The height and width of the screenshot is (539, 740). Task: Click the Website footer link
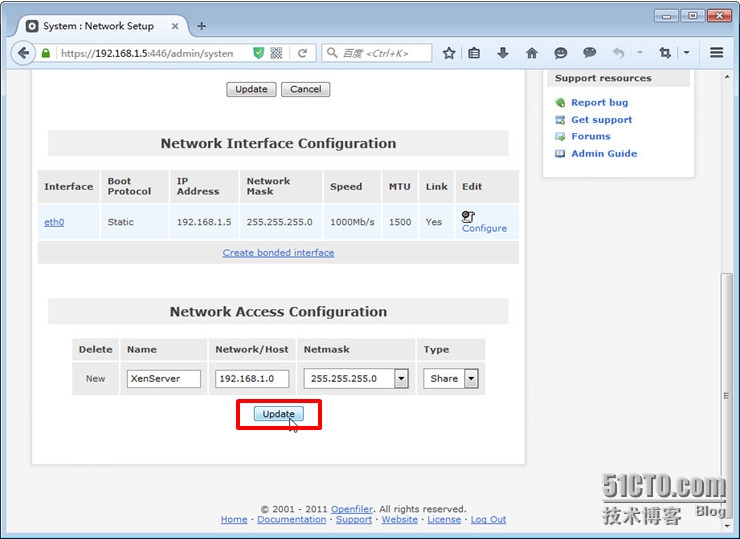[400, 520]
